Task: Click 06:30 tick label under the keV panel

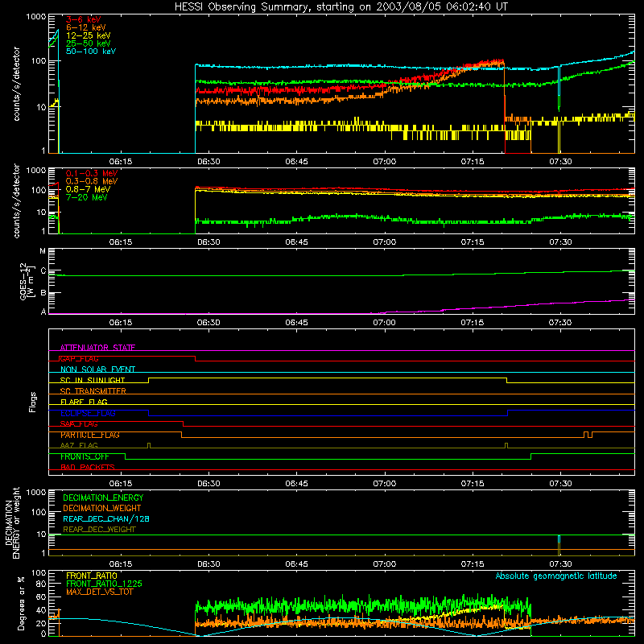Action: tap(208, 162)
